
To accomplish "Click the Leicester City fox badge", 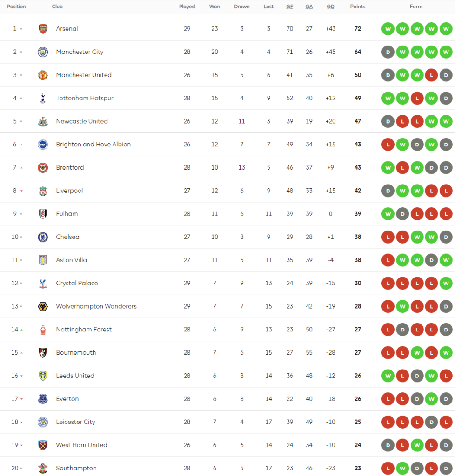I will (43, 422).
